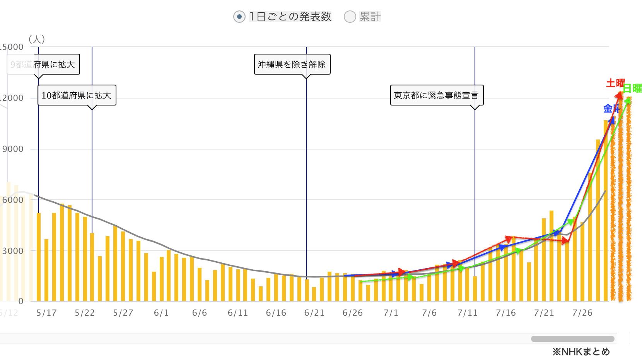Click the 累計 label text

(x=370, y=17)
